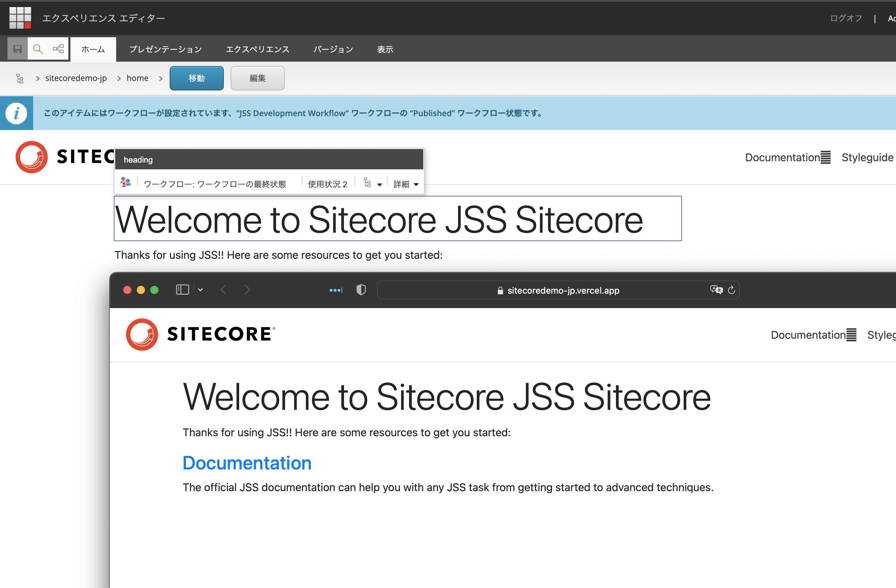Click the Sitecore logo in Experience Editor
The height and width of the screenshot is (588, 896).
[x=65, y=157]
